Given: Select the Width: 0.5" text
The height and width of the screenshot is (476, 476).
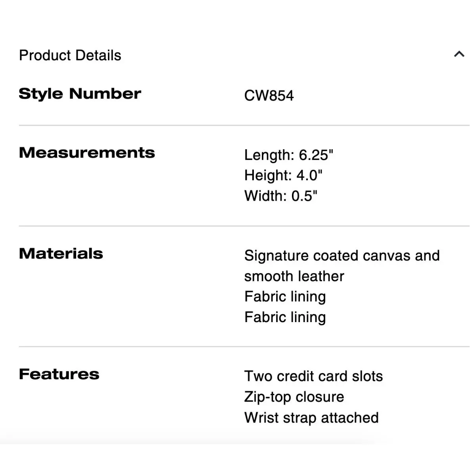Looking at the screenshot, I should point(281,196).
